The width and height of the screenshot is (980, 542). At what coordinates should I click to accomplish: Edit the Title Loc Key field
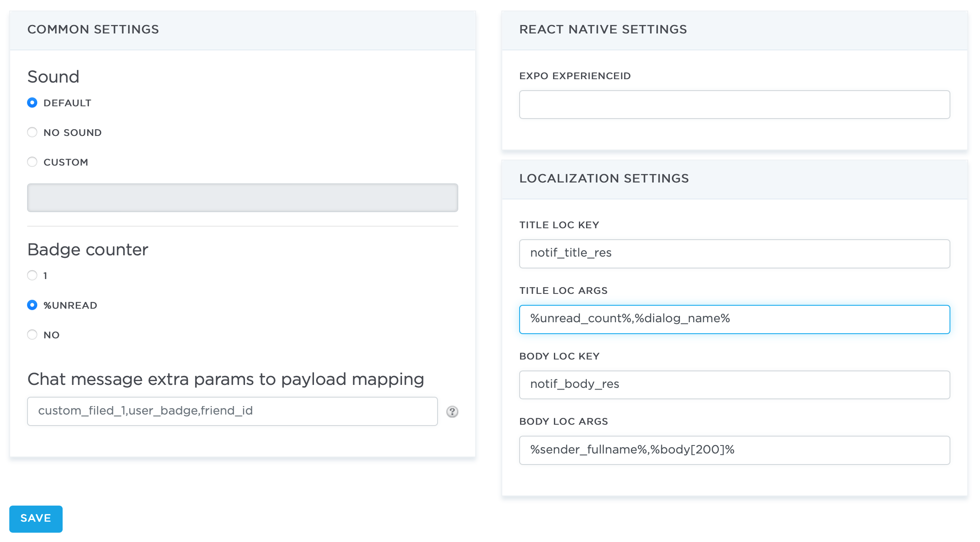[735, 254]
